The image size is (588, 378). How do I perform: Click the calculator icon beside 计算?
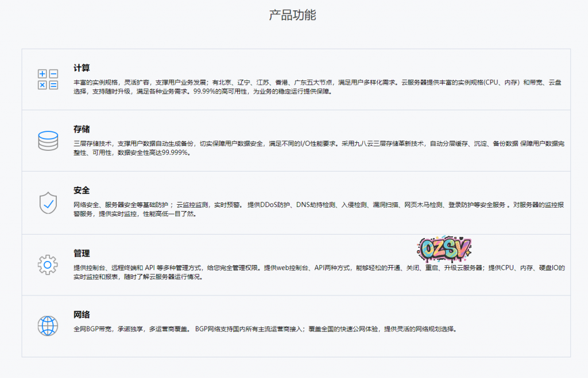pyautogui.click(x=48, y=80)
